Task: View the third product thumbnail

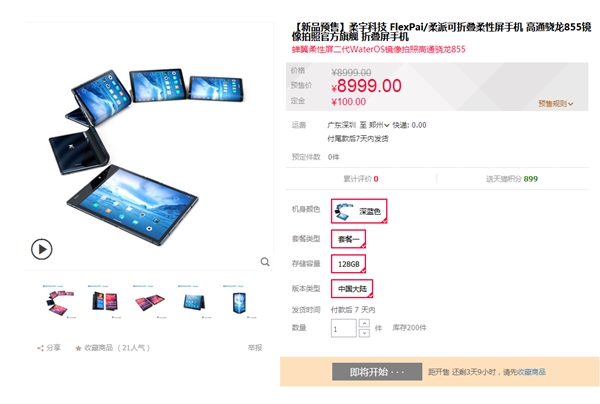Action: tap(150, 302)
